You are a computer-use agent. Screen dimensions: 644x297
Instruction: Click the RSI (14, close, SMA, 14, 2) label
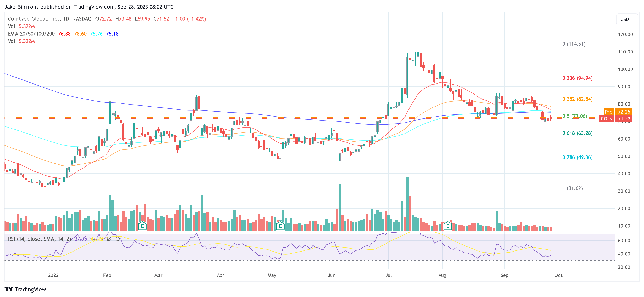click(40, 239)
